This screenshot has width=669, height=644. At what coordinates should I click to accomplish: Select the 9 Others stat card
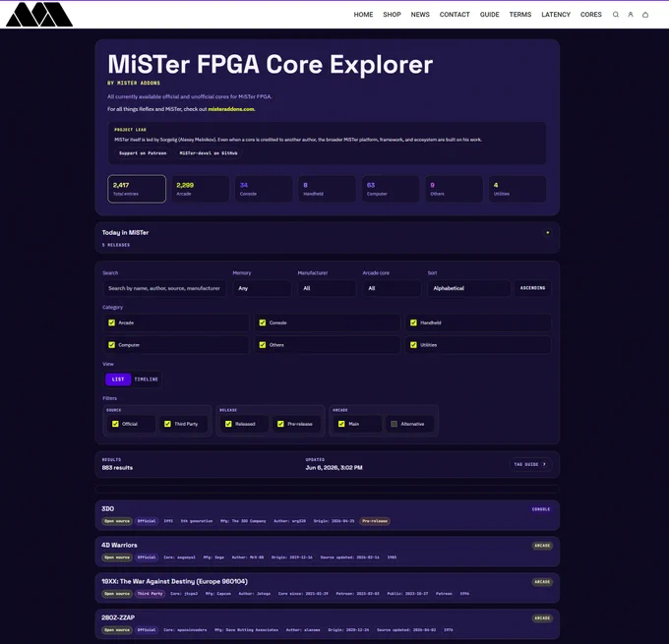[454, 189]
